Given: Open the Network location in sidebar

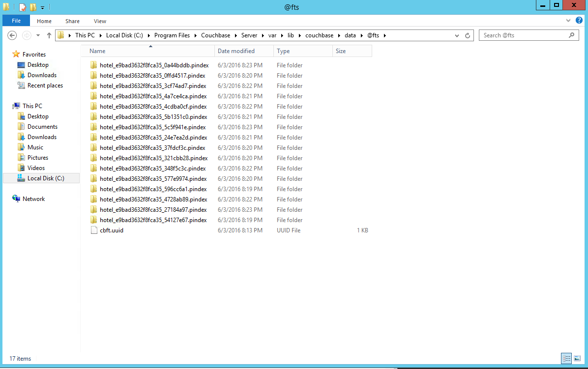Looking at the screenshot, I should point(33,199).
